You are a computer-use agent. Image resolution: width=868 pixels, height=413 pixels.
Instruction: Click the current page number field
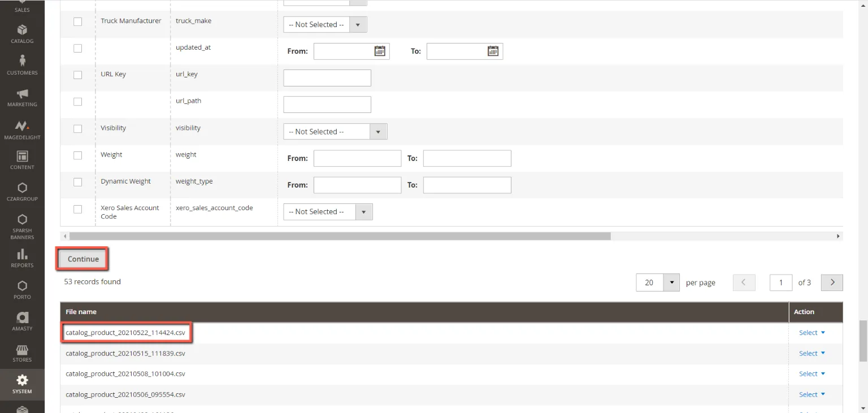[781, 282]
